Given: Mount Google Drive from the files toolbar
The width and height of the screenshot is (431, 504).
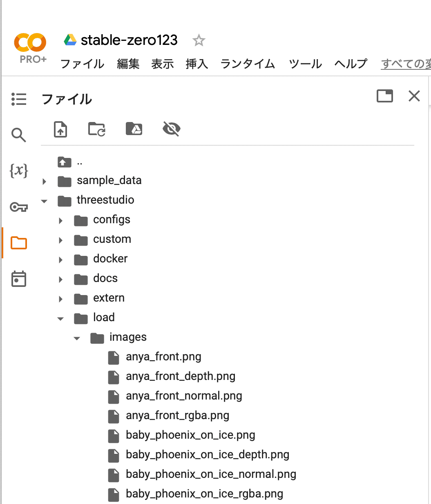Looking at the screenshot, I should 134,129.
